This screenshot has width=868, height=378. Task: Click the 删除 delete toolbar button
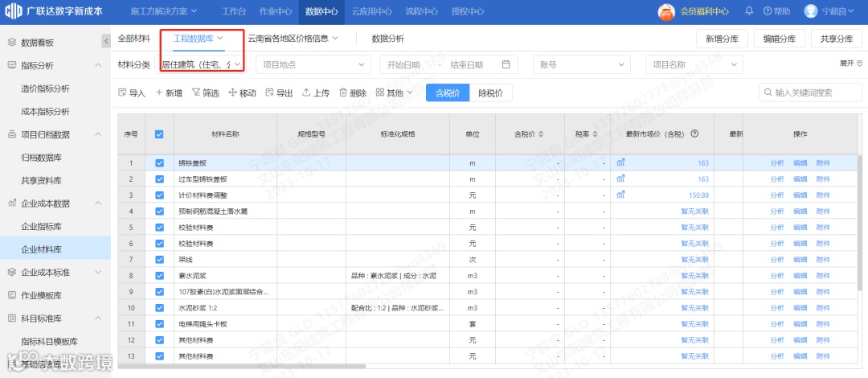pos(353,93)
